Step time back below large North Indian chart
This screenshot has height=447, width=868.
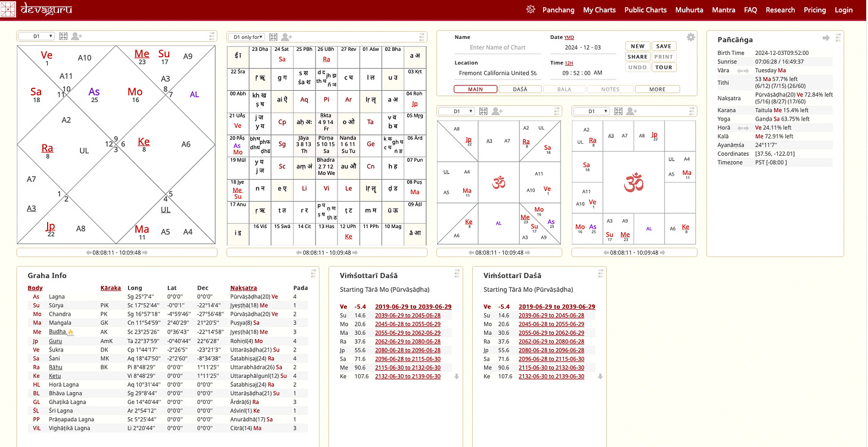pos(89,252)
